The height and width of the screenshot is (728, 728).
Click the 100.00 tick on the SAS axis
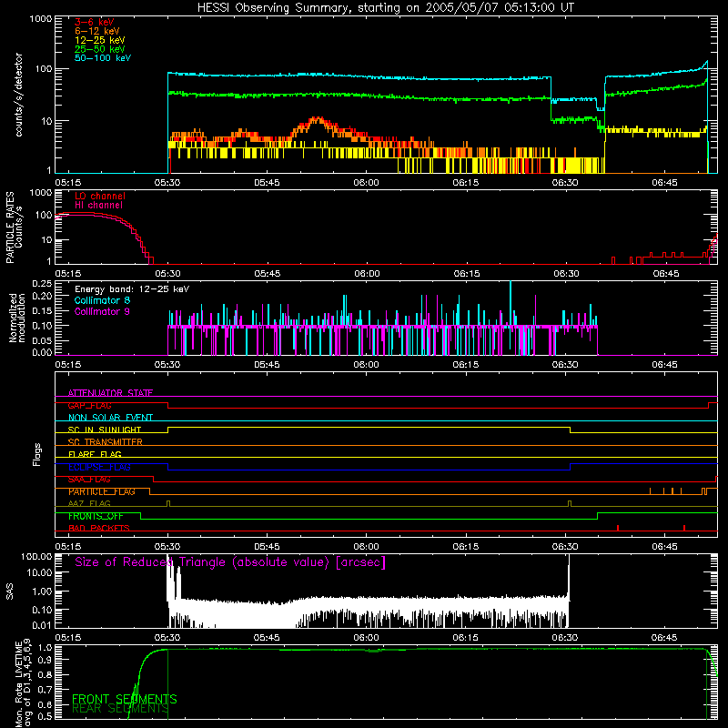click(36, 557)
